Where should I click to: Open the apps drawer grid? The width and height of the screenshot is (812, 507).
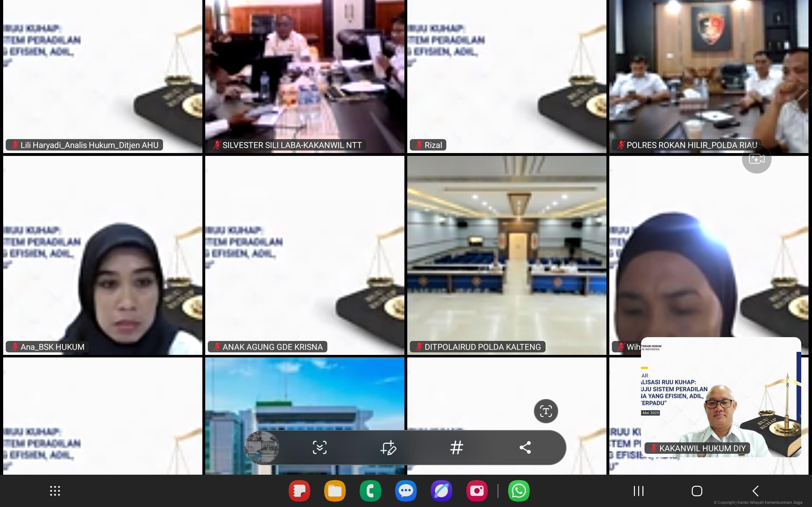pyautogui.click(x=55, y=491)
